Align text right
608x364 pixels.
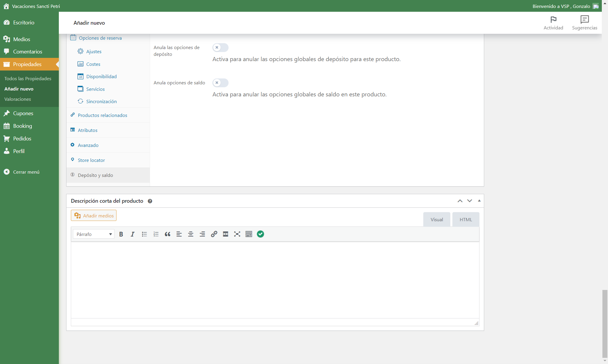point(202,234)
